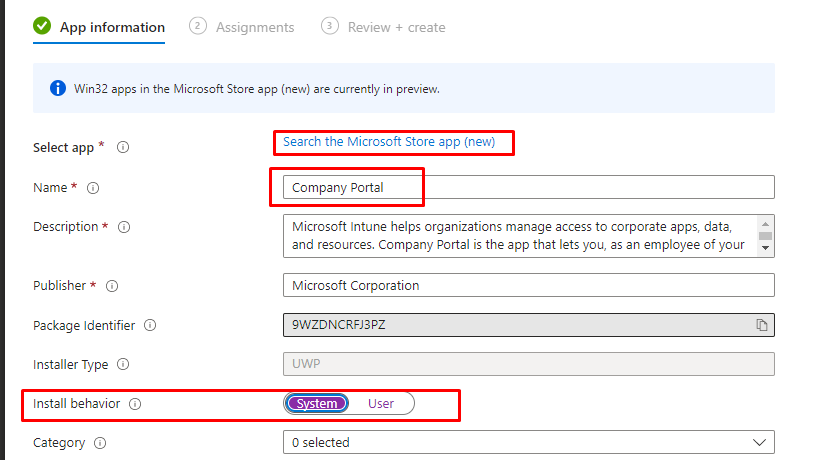Screen dimensions: 814x460
Task: Click the info icon beside Name label
Action: click(x=93, y=188)
